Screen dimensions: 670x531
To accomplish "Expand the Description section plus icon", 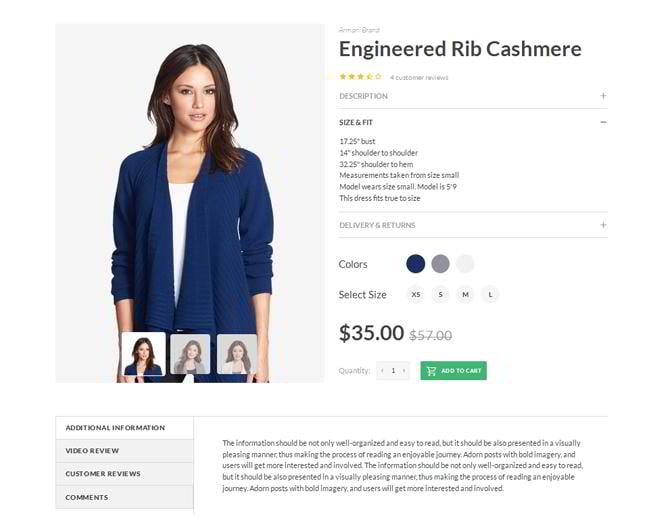I will (603, 96).
